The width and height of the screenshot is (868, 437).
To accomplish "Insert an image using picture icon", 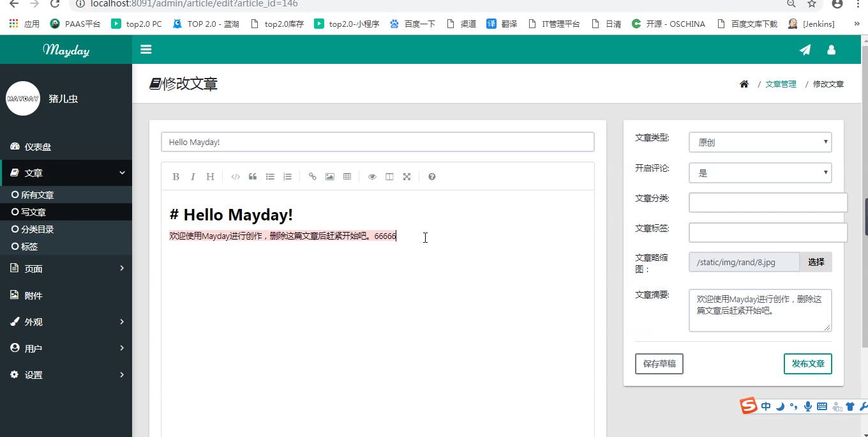I will 329,177.
